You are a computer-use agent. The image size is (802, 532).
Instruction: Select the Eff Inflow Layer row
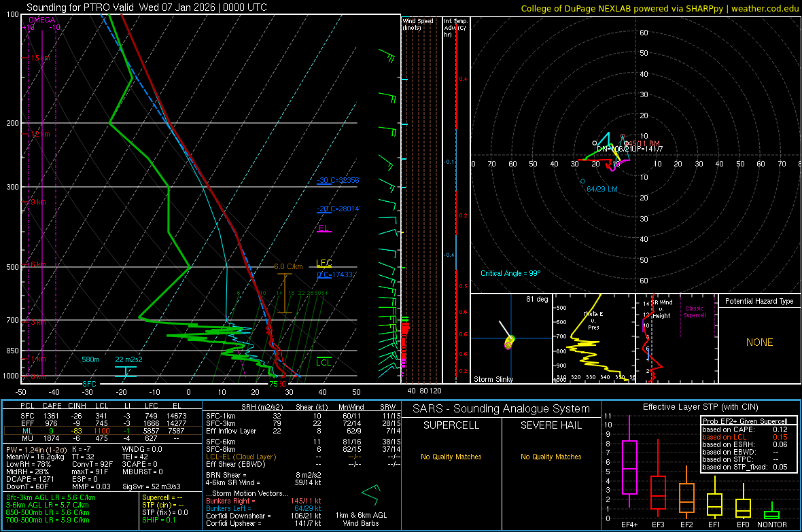click(303, 431)
